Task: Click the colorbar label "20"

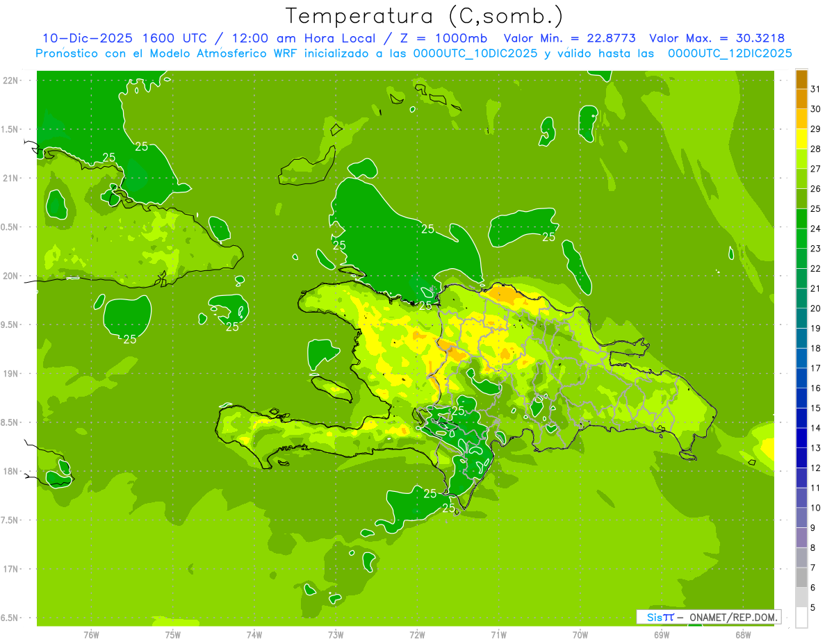Action: (x=815, y=308)
